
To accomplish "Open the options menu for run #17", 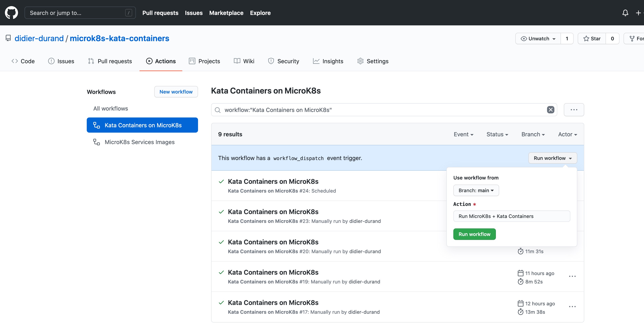I will pyautogui.click(x=572, y=307).
